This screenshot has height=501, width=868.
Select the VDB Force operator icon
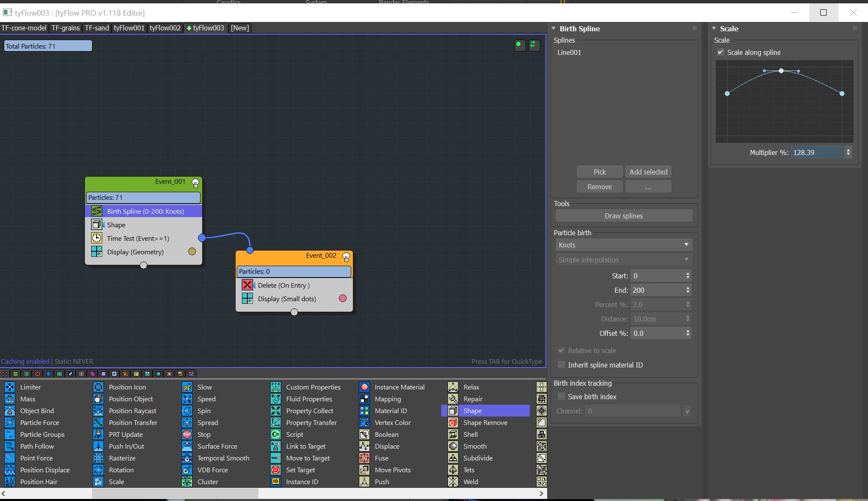click(187, 470)
